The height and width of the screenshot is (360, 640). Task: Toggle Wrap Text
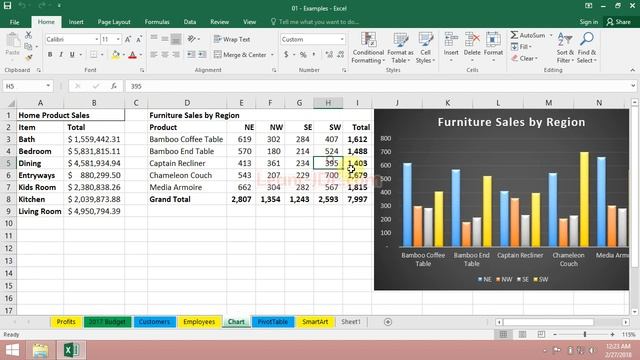tap(232, 39)
